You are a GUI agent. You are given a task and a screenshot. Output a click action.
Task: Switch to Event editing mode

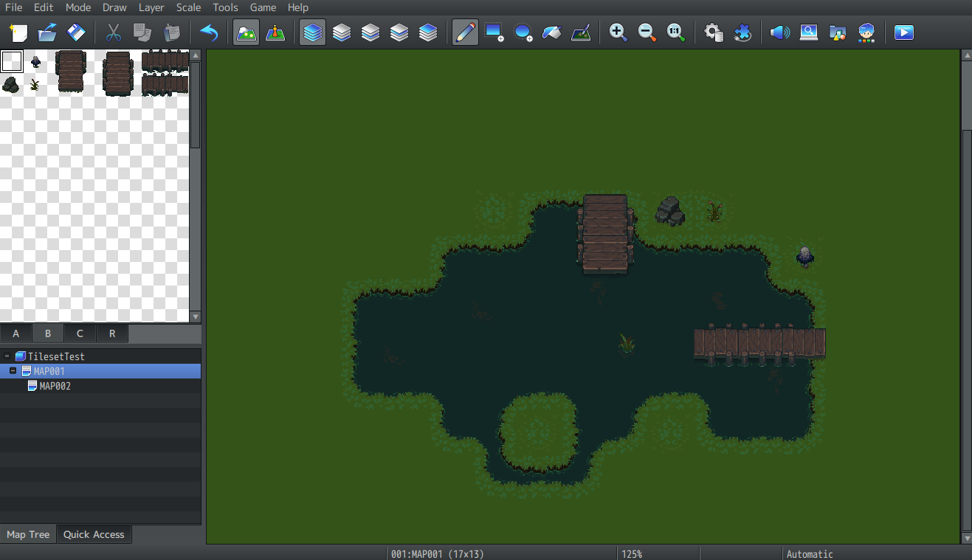coord(275,32)
